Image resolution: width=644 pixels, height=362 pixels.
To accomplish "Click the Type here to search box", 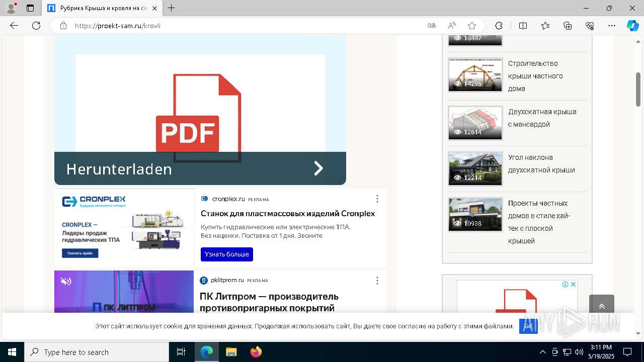I will 97,352.
